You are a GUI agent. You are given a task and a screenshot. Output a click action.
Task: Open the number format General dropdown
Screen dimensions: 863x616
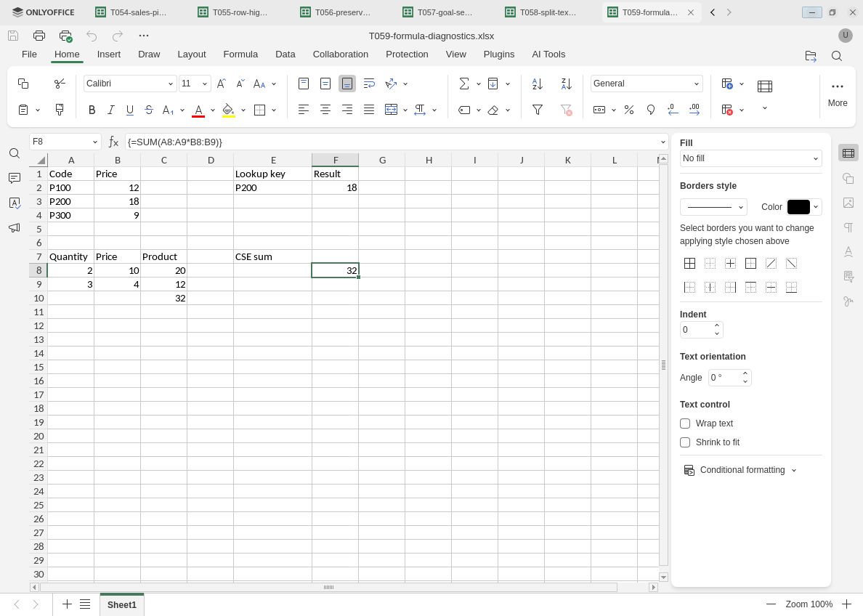click(696, 84)
